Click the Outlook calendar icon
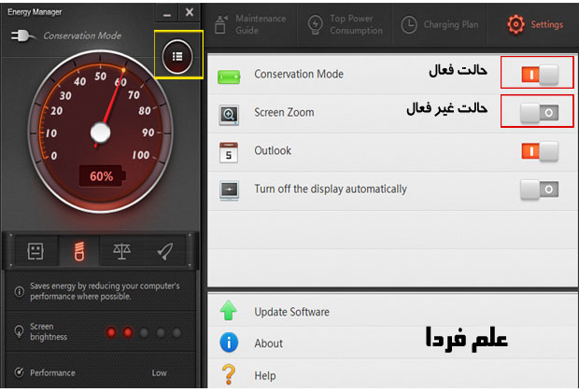The image size is (579, 392). 229,151
